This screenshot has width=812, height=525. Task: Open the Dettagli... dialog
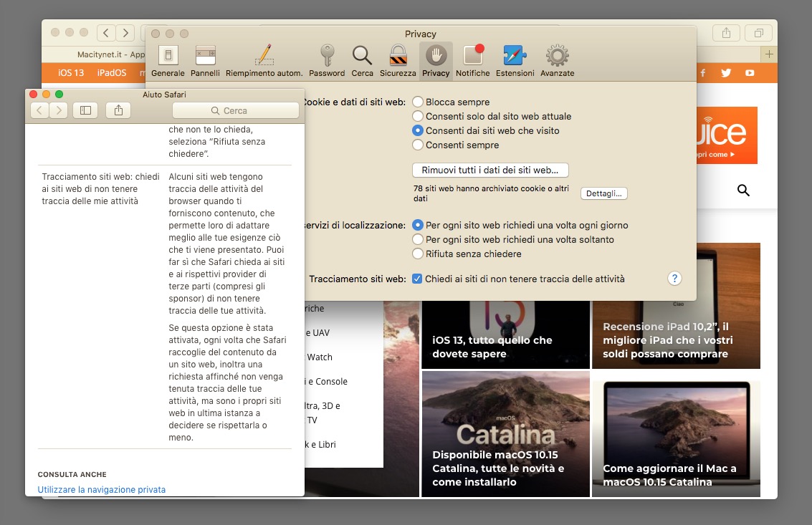tap(603, 193)
